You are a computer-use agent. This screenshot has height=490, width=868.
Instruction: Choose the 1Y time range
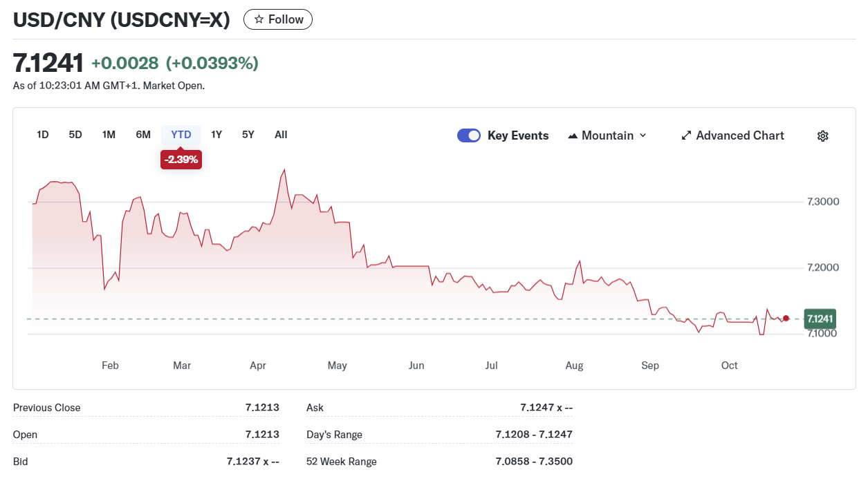coord(216,135)
